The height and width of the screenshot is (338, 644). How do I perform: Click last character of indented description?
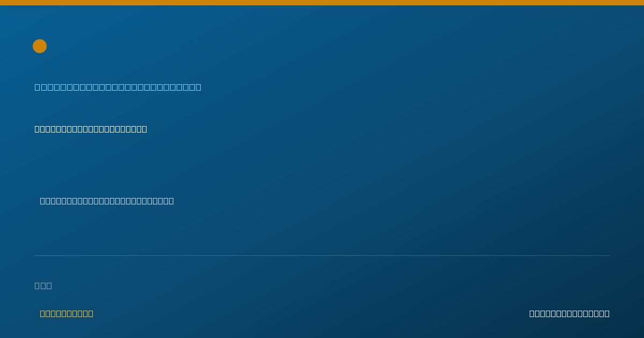click(x=171, y=201)
